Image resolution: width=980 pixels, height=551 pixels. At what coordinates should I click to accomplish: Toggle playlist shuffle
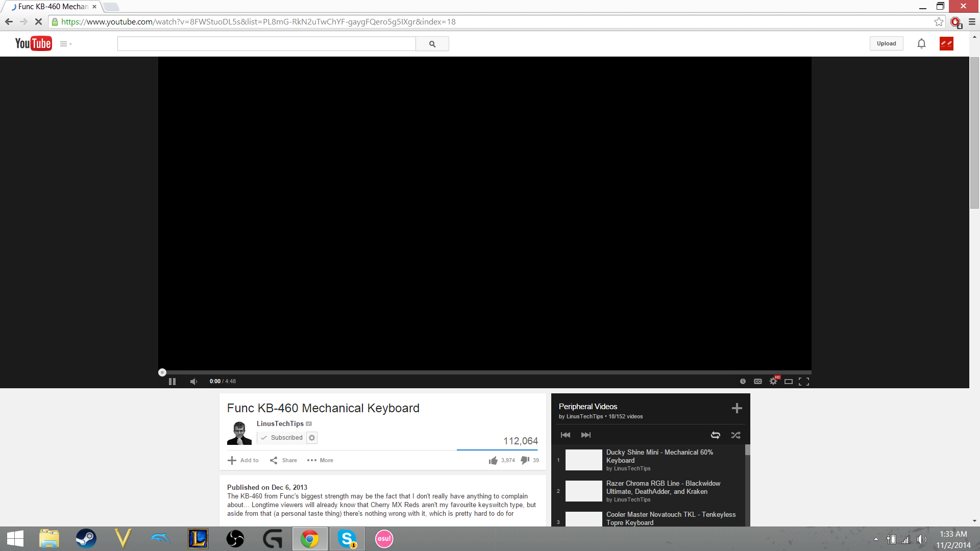(x=736, y=435)
